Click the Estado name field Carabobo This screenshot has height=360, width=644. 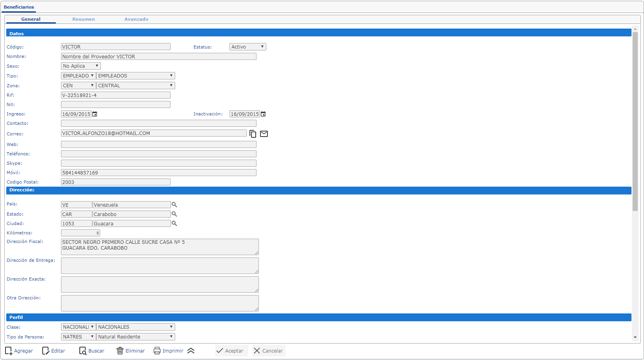tap(132, 214)
